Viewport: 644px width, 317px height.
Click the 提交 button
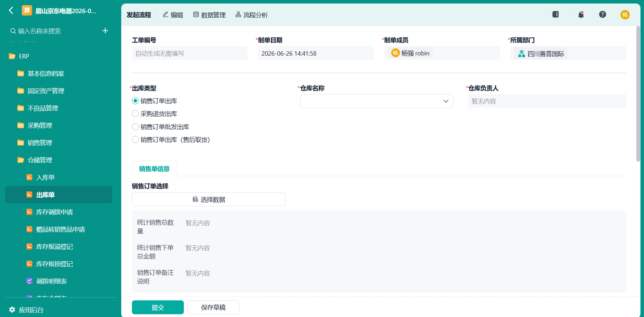click(158, 307)
